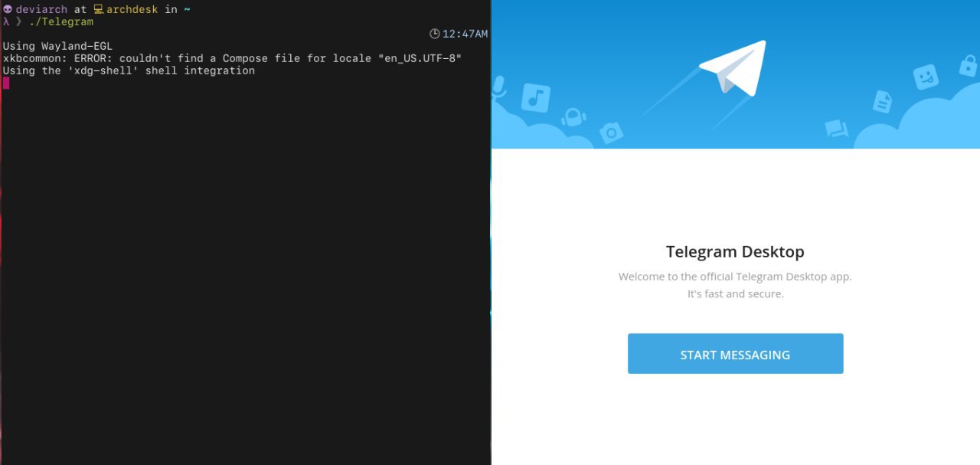Click the pink terminal cursor block
Screen dimensions: 980x465
6,83
